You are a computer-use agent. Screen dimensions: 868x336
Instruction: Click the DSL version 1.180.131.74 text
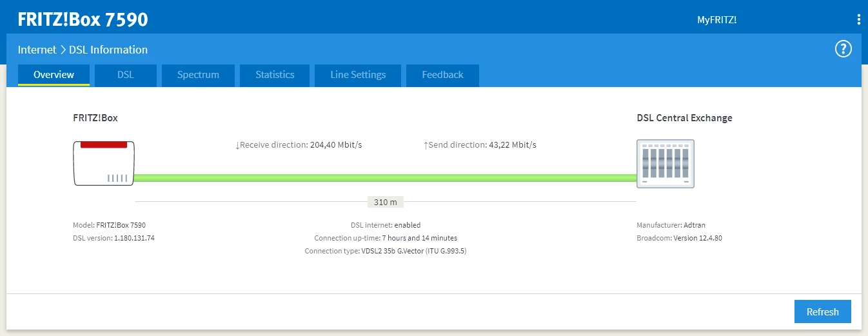pyautogui.click(x=113, y=238)
